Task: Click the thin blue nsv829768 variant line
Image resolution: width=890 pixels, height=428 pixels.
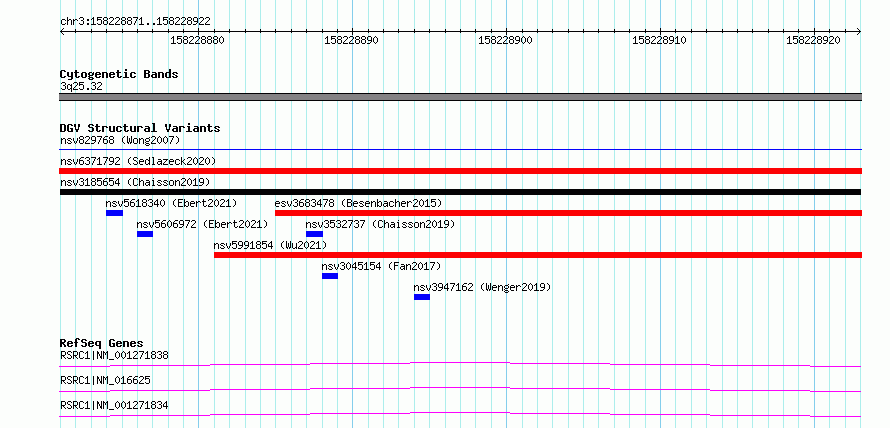Action: (x=460, y=149)
